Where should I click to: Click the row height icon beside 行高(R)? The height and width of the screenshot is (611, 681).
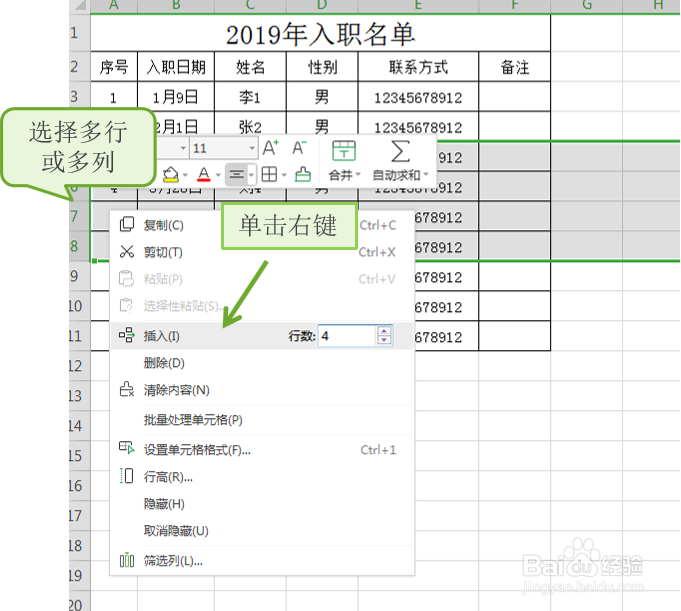pyautogui.click(x=126, y=476)
